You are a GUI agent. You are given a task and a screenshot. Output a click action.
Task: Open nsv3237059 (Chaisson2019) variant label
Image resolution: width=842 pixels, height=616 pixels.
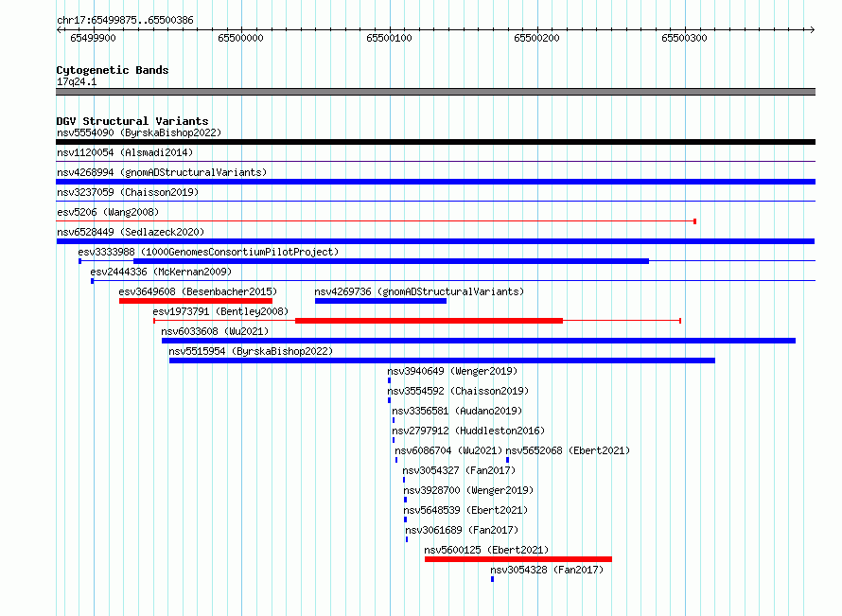[x=128, y=192]
